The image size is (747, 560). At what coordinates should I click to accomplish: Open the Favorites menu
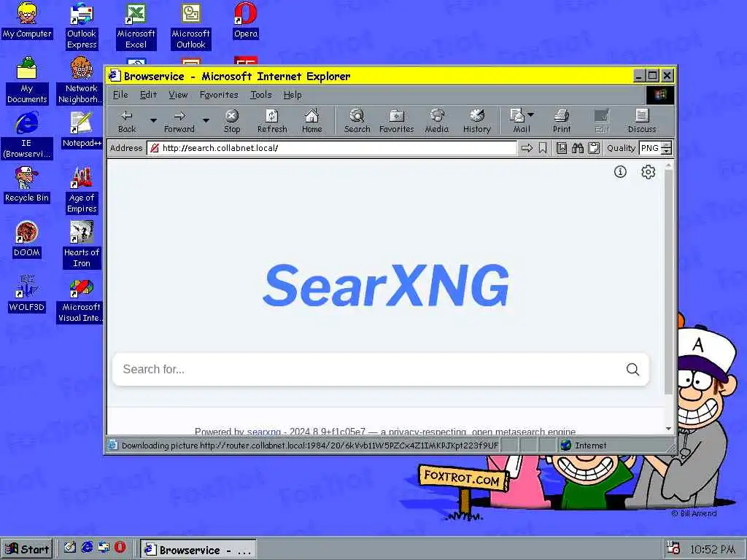tap(219, 95)
